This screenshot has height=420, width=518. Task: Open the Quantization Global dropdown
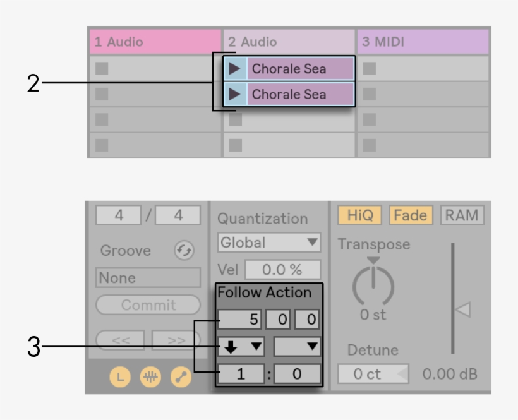[269, 243]
